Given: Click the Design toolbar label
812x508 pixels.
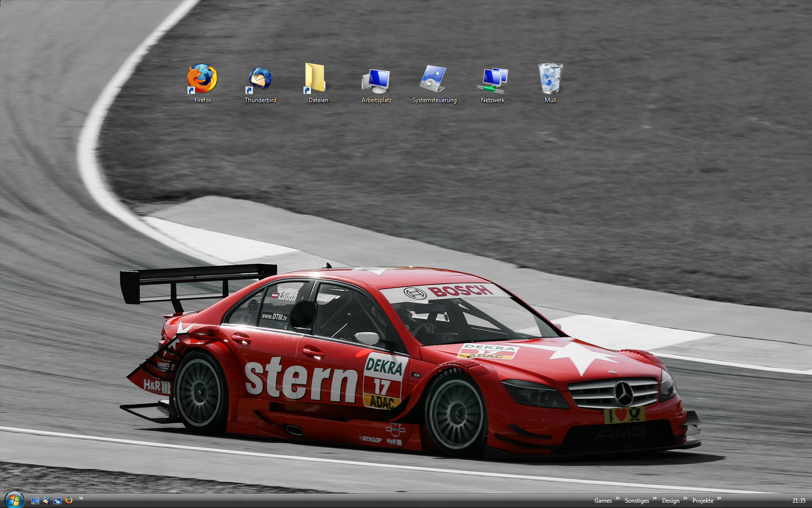Looking at the screenshot, I should [671, 501].
